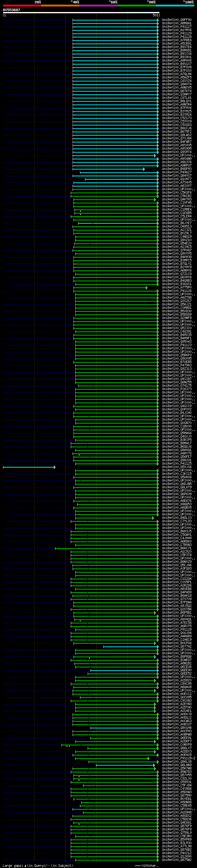
Task: Click the UniRef100_C0NYP9 hit label
Action: (176, 745)
